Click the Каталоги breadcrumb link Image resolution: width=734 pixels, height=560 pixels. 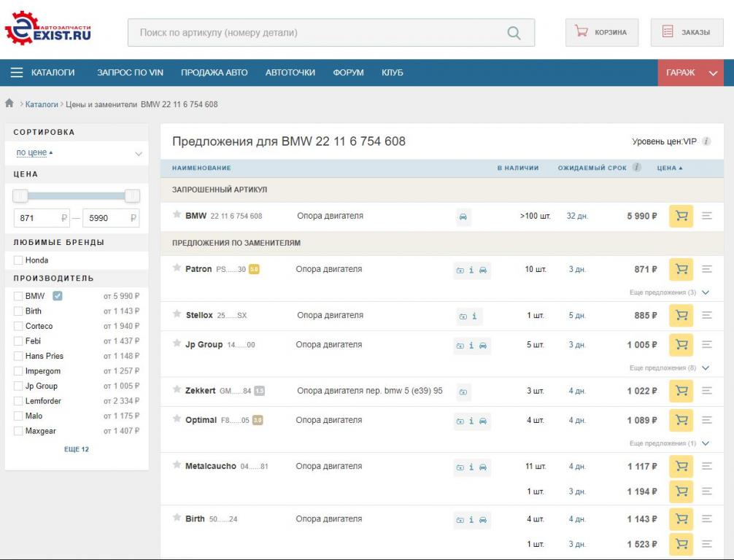[x=42, y=104]
